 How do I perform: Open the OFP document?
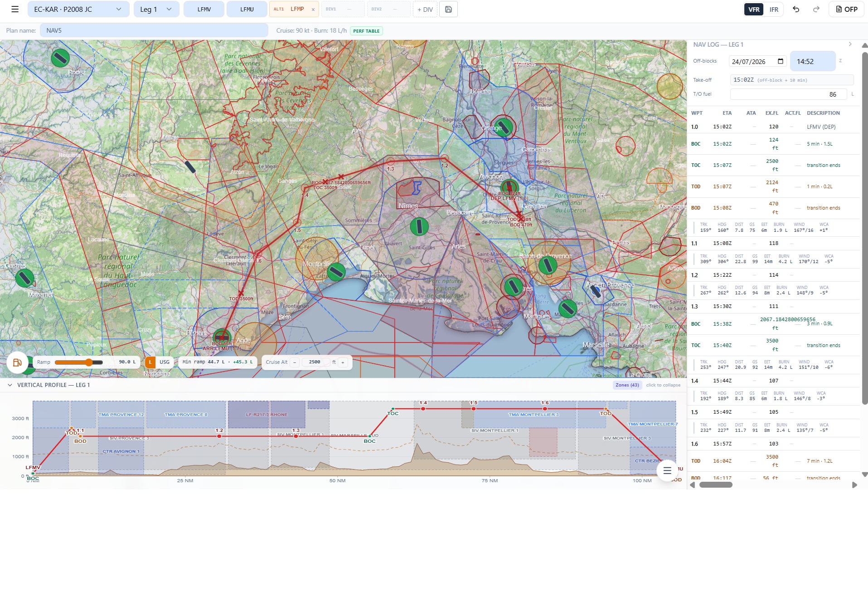[x=846, y=9]
